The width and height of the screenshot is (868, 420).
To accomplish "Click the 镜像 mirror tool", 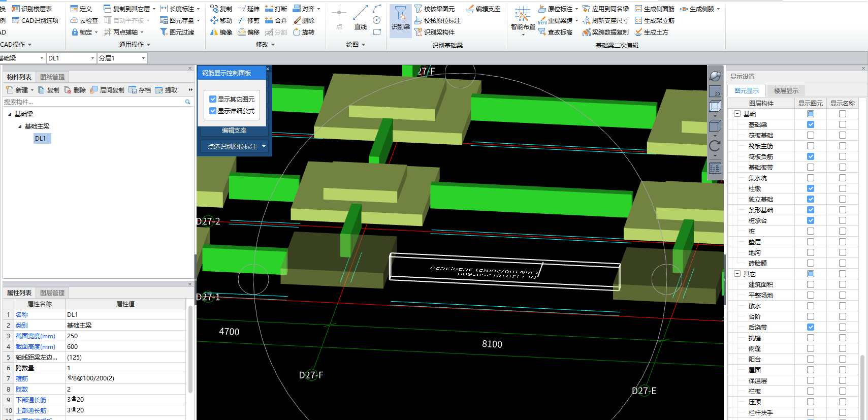I will [x=221, y=32].
